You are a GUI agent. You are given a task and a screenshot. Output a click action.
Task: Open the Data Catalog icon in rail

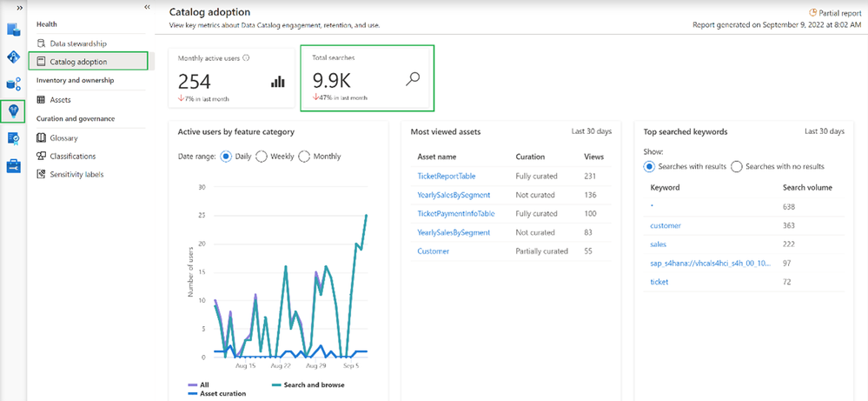pos(13,30)
